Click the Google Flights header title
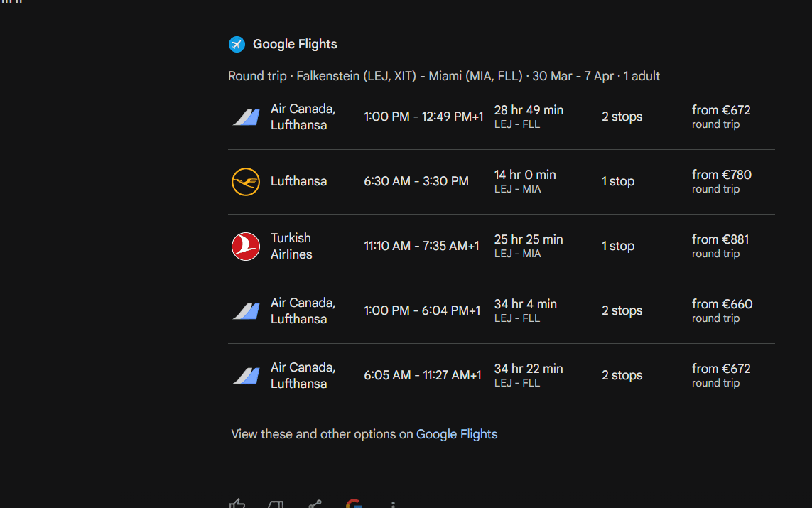 pos(295,44)
